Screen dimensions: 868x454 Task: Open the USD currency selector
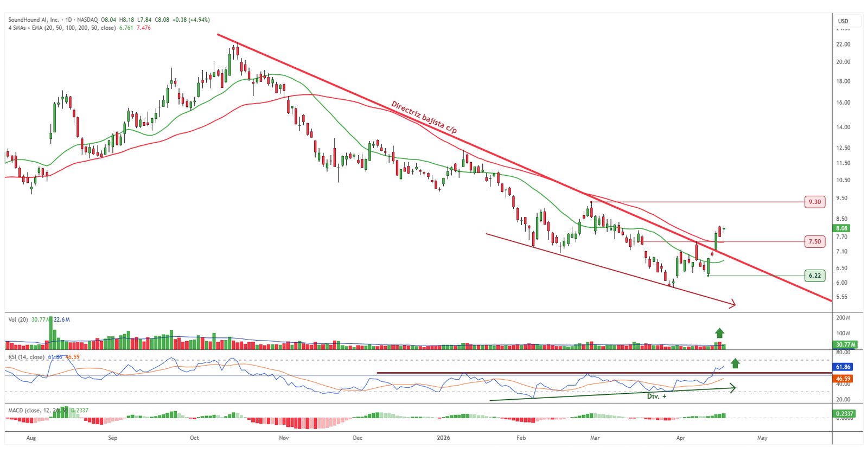click(x=843, y=21)
